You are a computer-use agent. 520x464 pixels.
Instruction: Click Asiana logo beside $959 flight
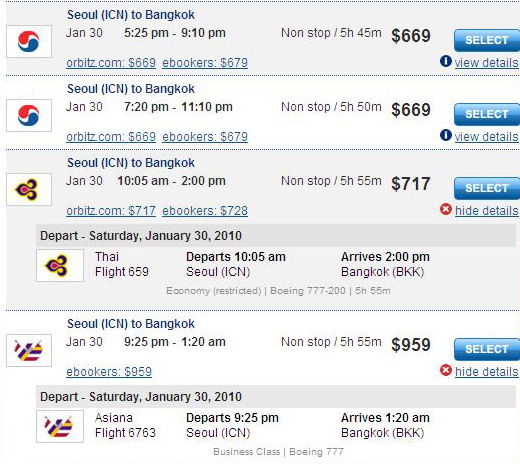[29, 350]
